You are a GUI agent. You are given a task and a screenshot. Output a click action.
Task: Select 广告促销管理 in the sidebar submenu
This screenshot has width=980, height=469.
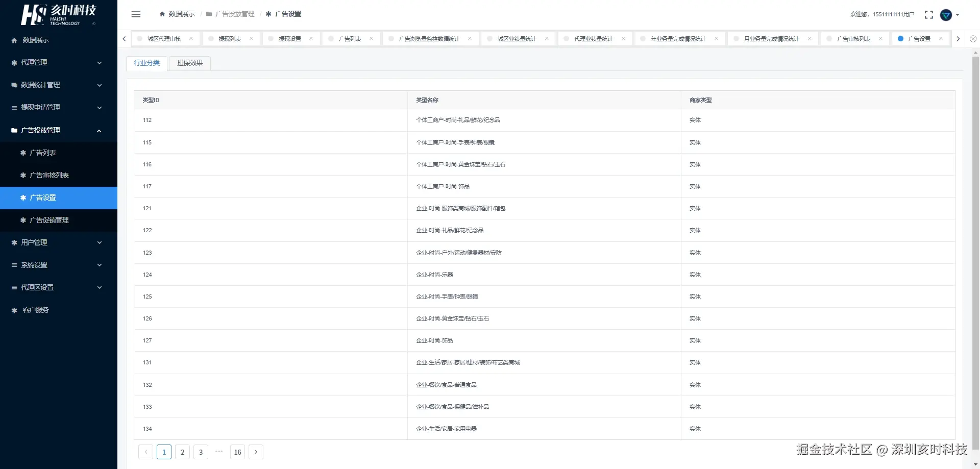click(x=59, y=220)
